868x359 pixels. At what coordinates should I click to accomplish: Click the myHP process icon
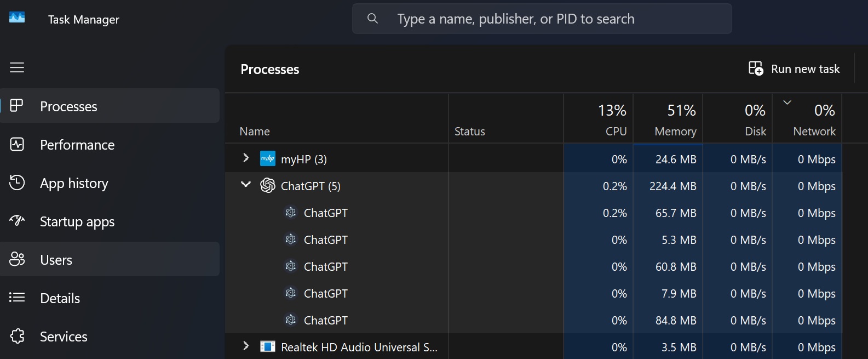tap(268, 159)
